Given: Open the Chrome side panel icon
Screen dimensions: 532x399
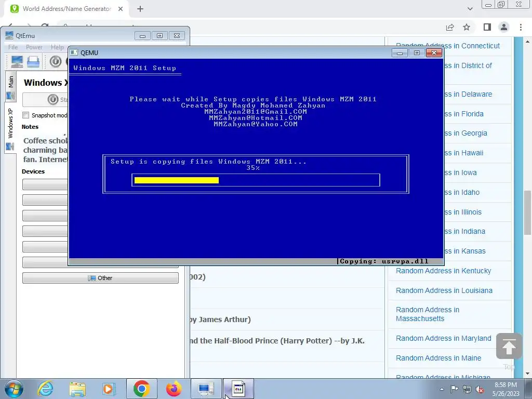Looking at the screenshot, I should click(487, 27).
